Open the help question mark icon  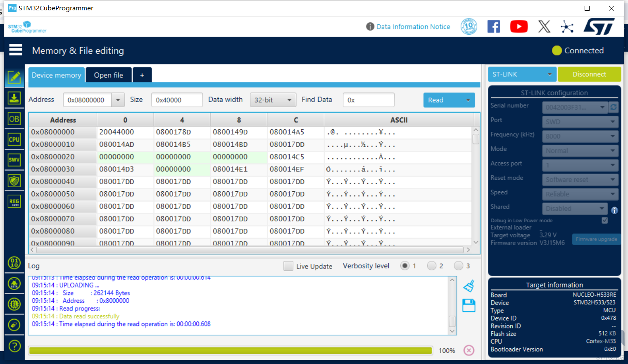coord(14,346)
